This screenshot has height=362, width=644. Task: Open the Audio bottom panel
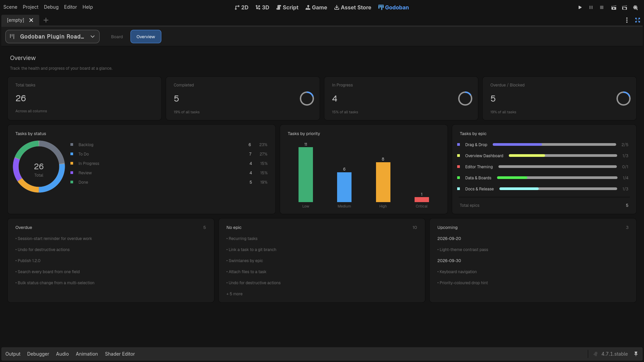62,354
